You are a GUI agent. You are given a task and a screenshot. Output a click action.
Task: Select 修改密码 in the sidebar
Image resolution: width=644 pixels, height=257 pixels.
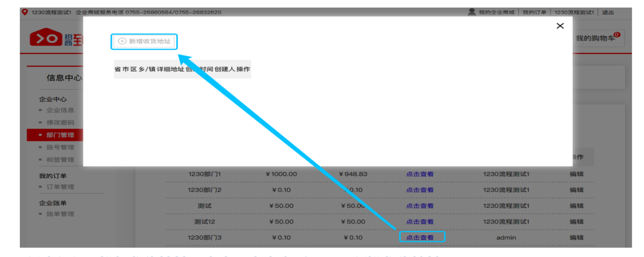pyautogui.click(x=60, y=123)
